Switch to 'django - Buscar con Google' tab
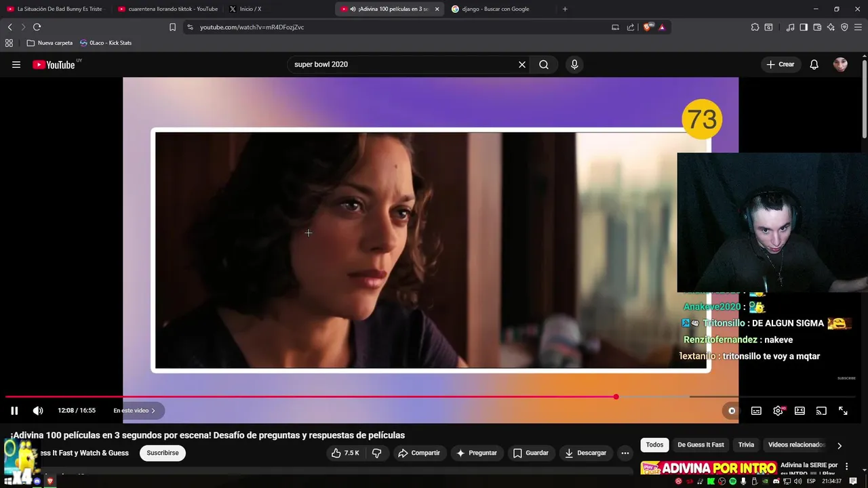 (500, 9)
